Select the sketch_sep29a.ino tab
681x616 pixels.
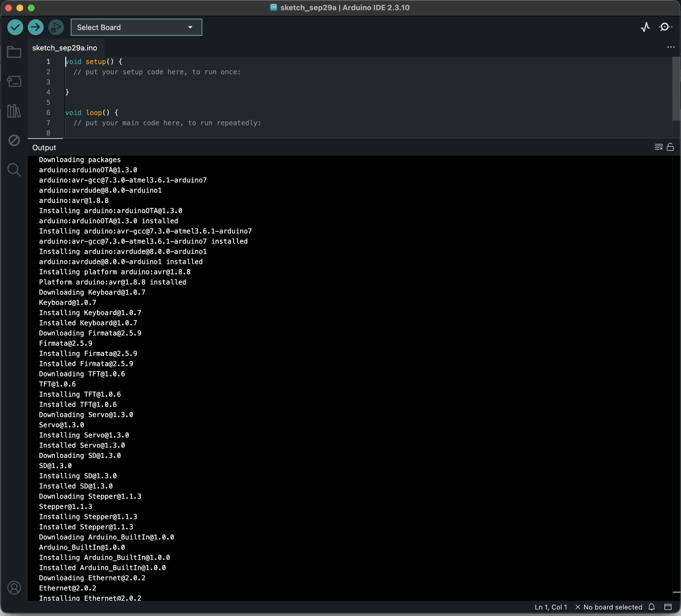tap(65, 48)
